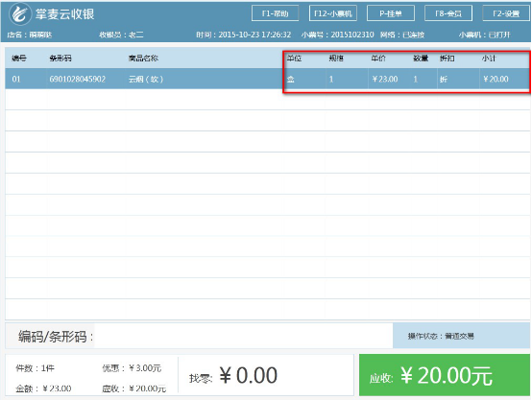
Task: Click the row number 01 cell
Action: pos(16,79)
